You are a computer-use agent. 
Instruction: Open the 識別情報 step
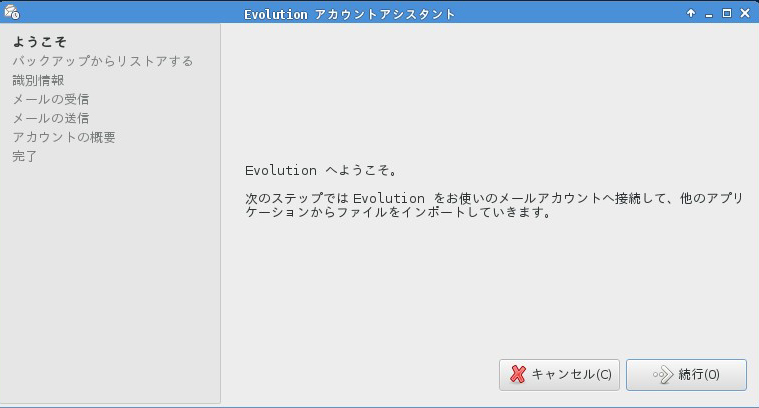point(38,80)
